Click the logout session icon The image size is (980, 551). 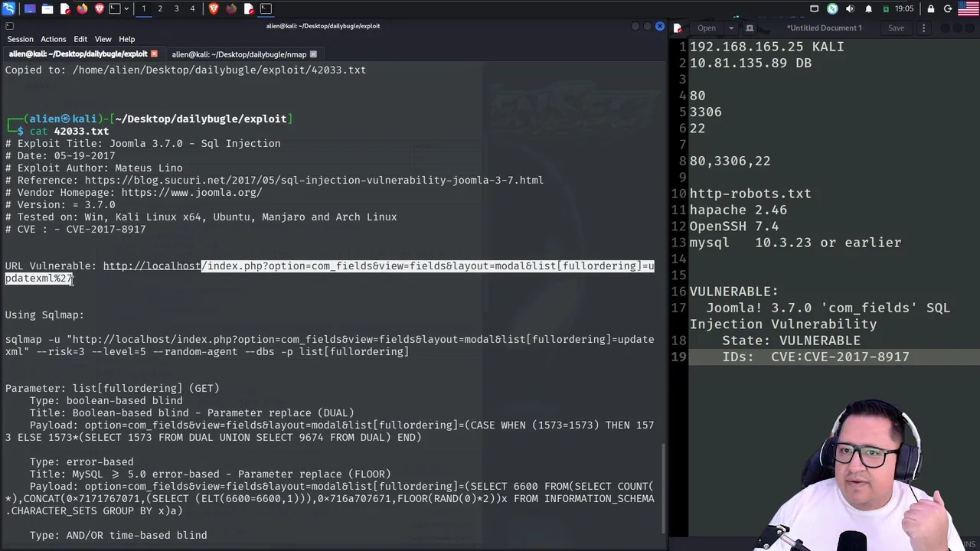948,8
